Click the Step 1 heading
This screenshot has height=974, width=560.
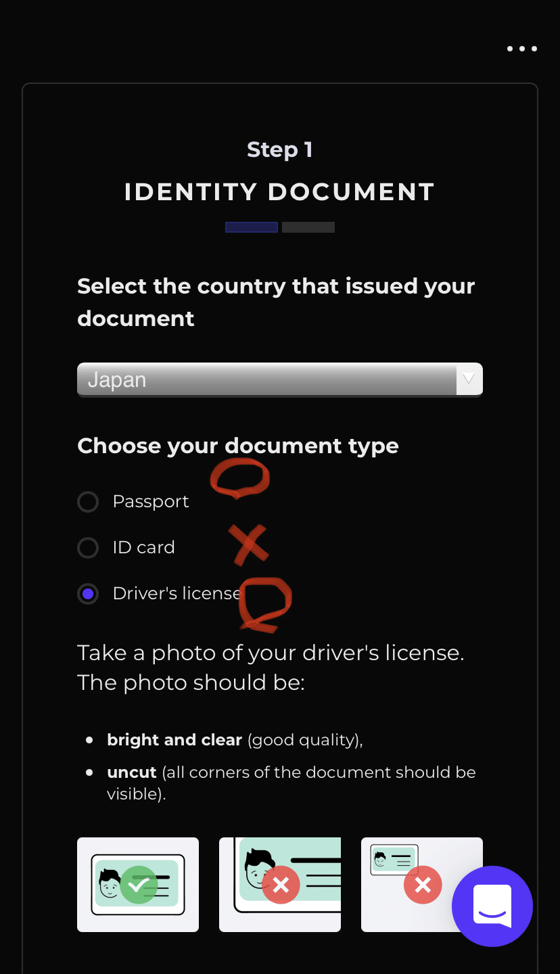pyautogui.click(x=280, y=149)
